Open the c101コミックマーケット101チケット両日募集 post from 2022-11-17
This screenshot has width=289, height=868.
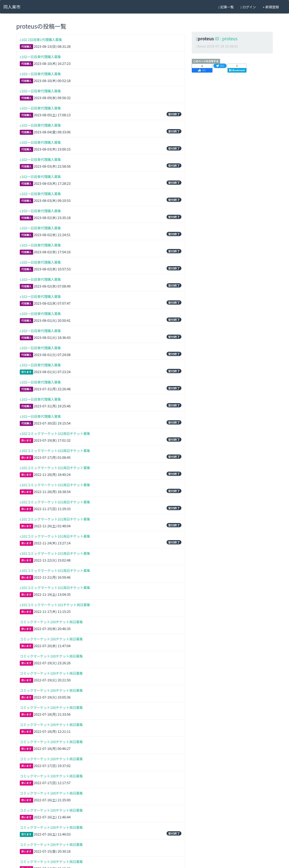pyautogui.click(x=55, y=605)
